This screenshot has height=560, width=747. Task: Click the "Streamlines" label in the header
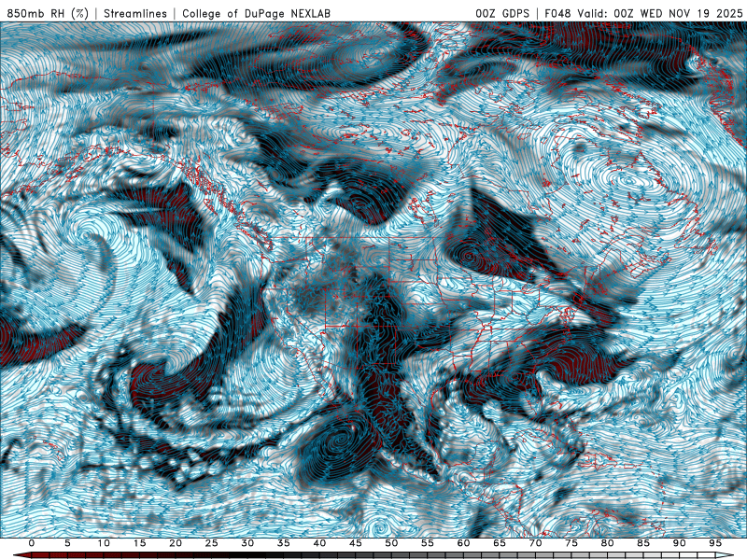[x=135, y=14]
